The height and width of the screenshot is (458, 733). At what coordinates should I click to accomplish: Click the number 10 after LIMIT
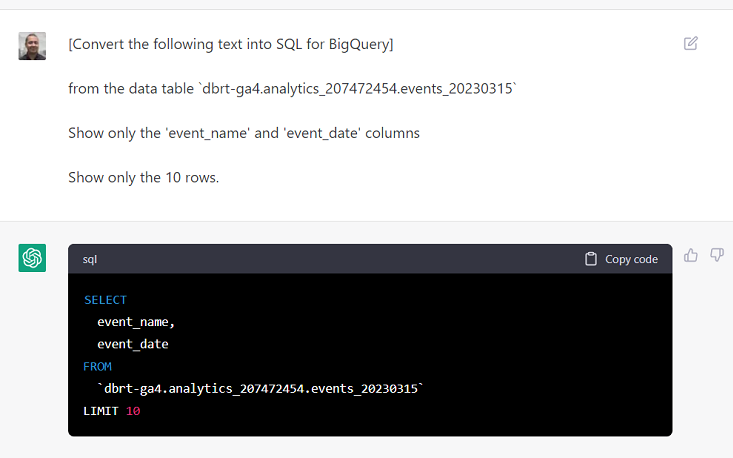click(133, 411)
